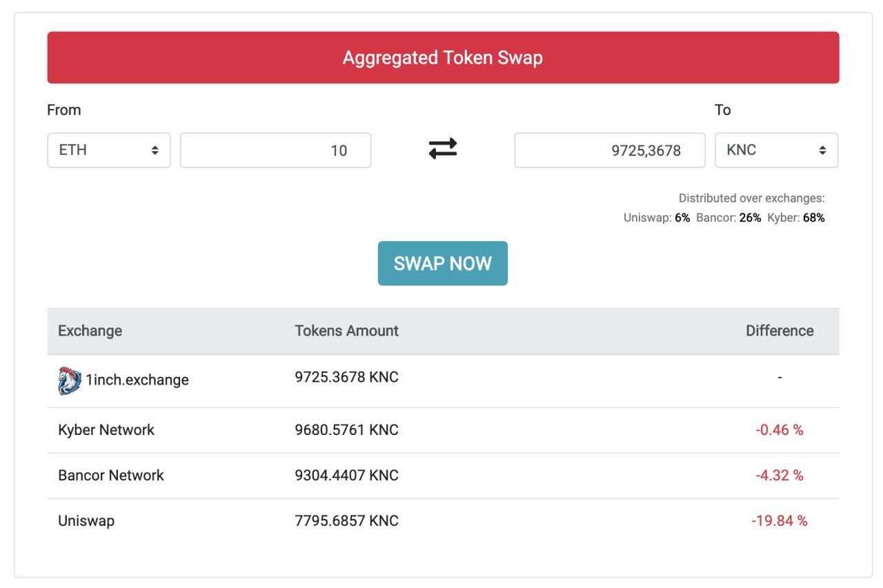Click the 9304.4407 KNC amount
This screenshot has height=588, width=883.
coord(347,476)
